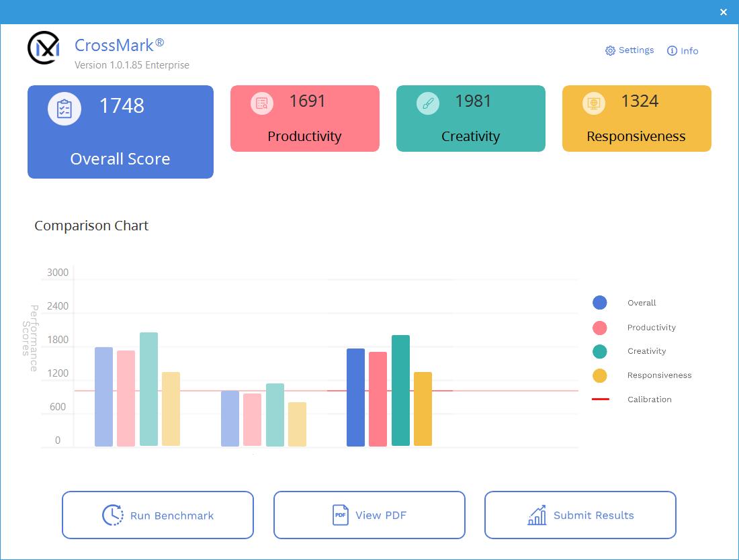Screen dimensions: 739x560
Task: Click the Creativity card's paintbrush icon
Action: pyautogui.click(x=428, y=103)
